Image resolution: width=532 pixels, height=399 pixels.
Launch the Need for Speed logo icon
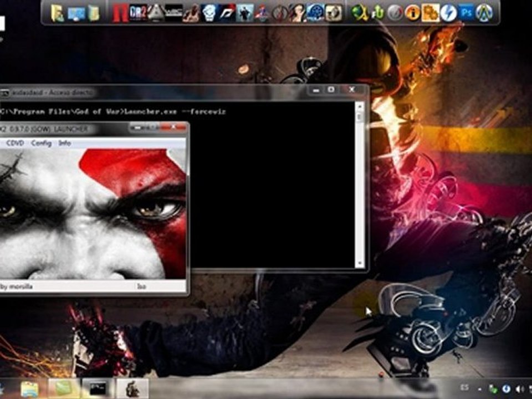click(x=226, y=13)
